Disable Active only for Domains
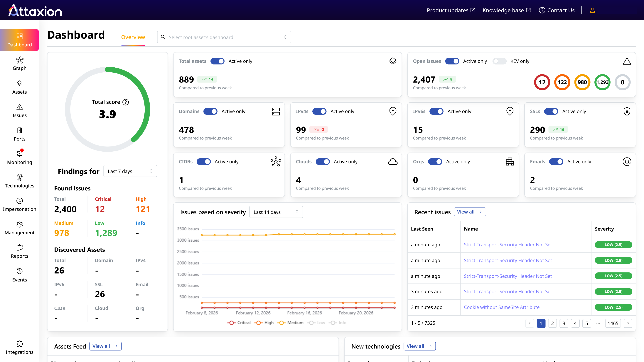This screenshot has width=644, height=362. click(x=210, y=111)
